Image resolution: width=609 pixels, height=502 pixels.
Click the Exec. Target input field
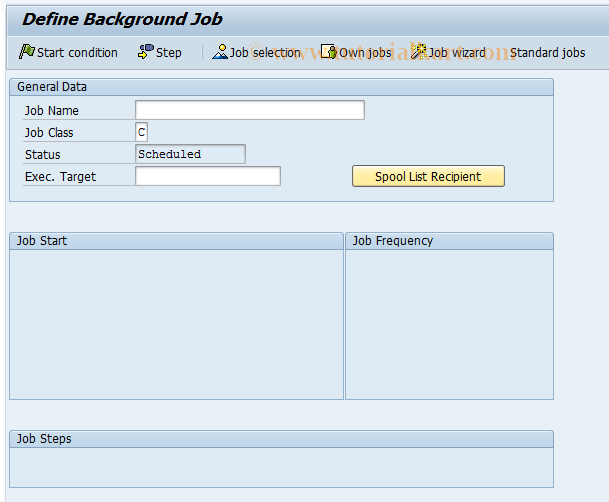[208, 176]
